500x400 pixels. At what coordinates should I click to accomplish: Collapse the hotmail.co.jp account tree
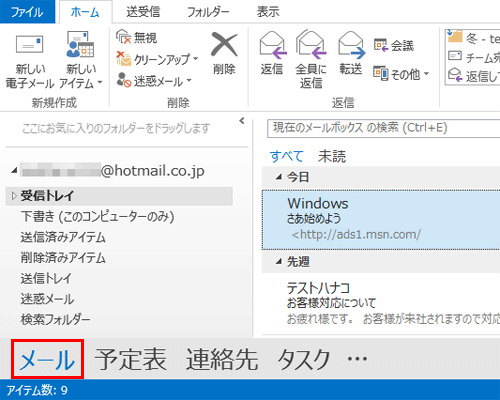[14, 171]
